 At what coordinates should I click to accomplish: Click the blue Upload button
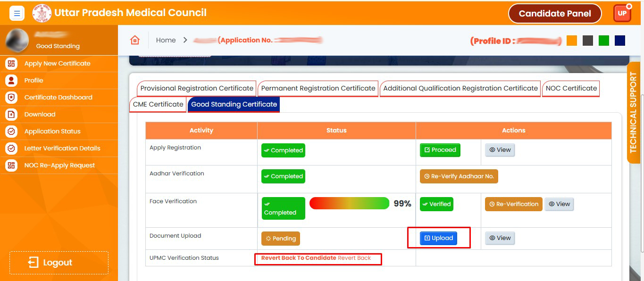[x=438, y=238]
